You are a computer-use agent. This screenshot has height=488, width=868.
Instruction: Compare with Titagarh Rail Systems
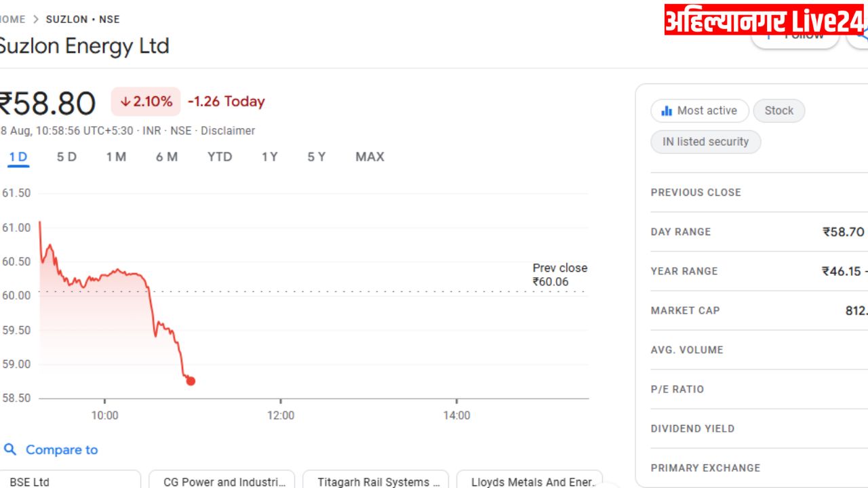pyautogui.click(x=376, y=480)
